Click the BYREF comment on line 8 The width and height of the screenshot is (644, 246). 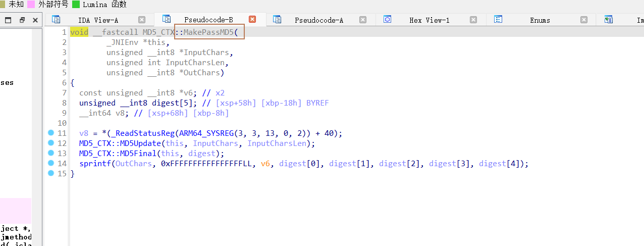317,103
